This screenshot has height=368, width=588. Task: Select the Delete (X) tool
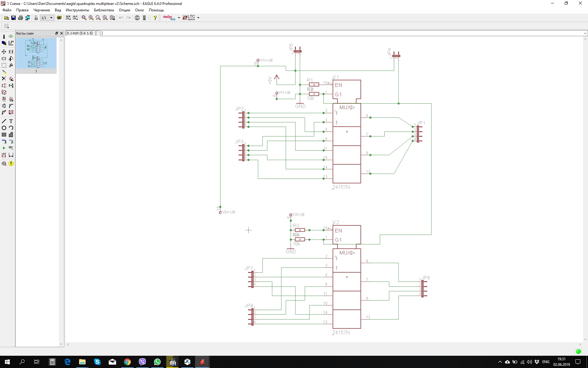pyautogui.click(x=4, y=79)
